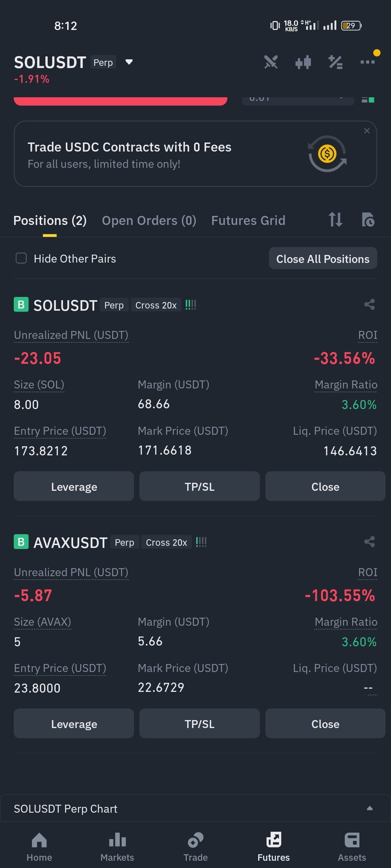The width and height of the screenshot is (391, 868).
Task: Open the three-dot more menu
Action: (368, 62)
